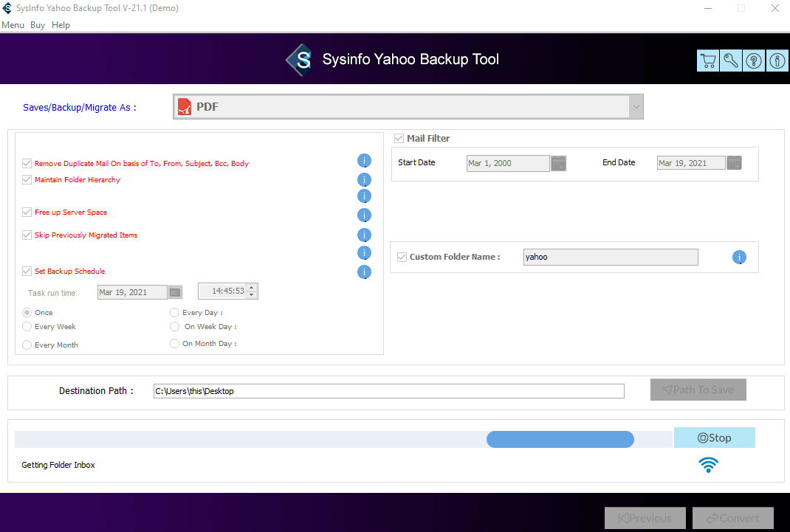Click the Destination Path text field
The image size is (790, 532).
388,391
